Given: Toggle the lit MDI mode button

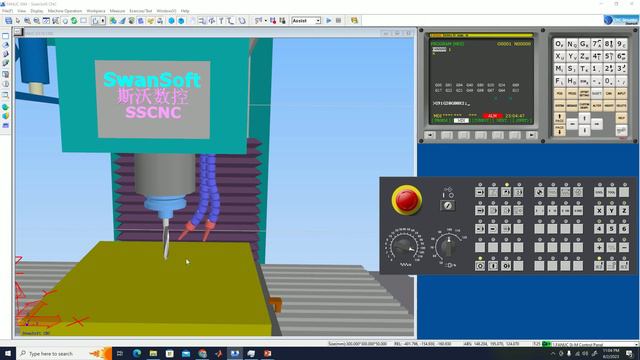Looking at the screenshot, I should [506, 192].
